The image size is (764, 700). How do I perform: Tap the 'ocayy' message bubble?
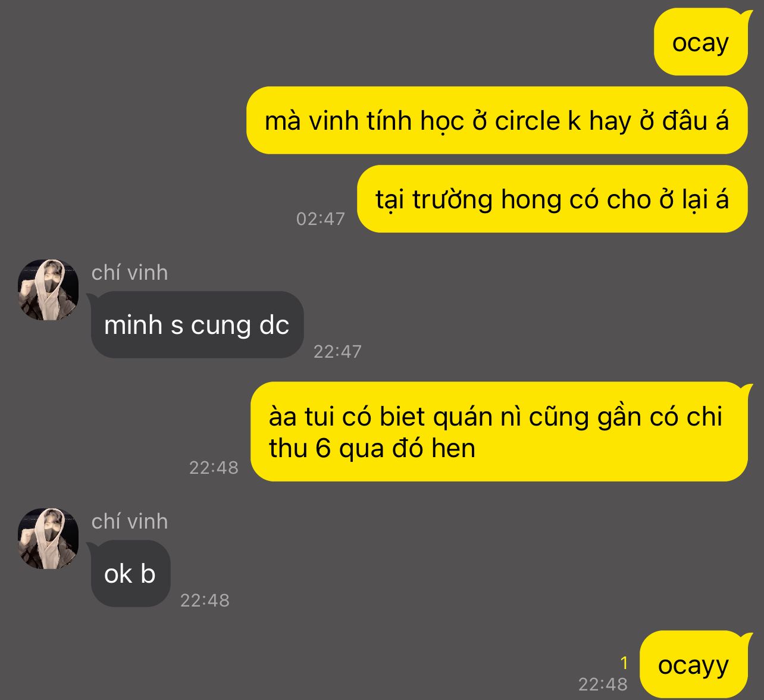(x=693, y=665)
